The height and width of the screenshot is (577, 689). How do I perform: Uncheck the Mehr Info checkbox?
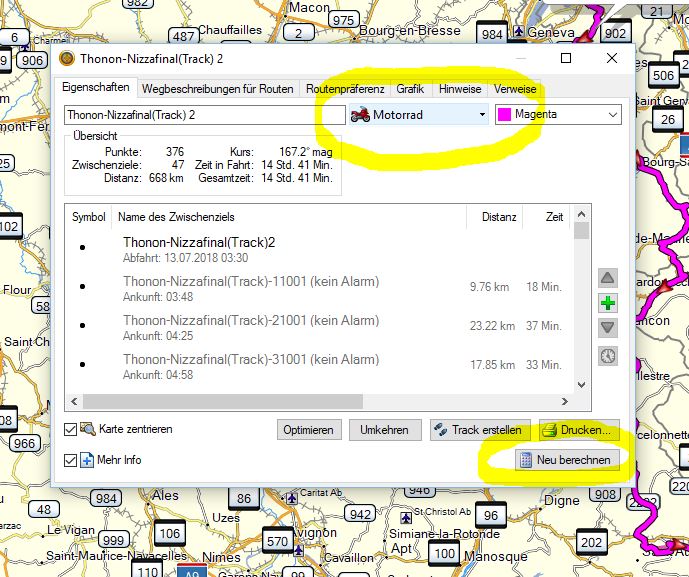[x=70, y=460]
